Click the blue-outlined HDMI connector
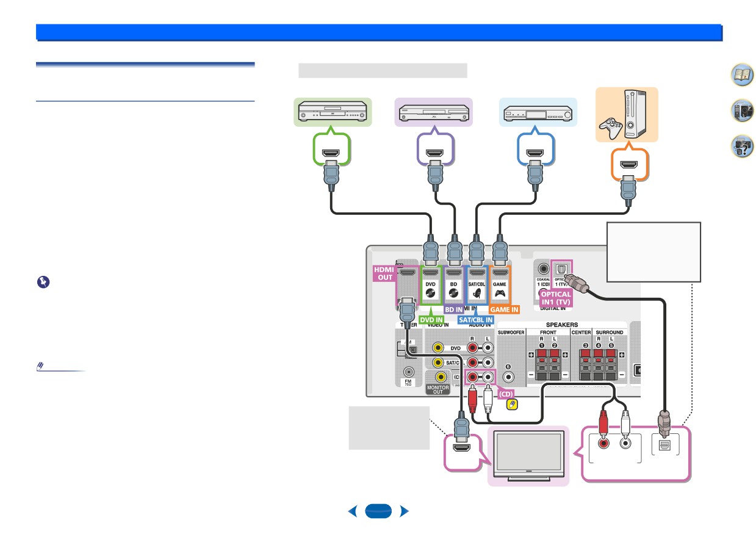This screenshot has width=756, height=534. (x=536, y=153)
